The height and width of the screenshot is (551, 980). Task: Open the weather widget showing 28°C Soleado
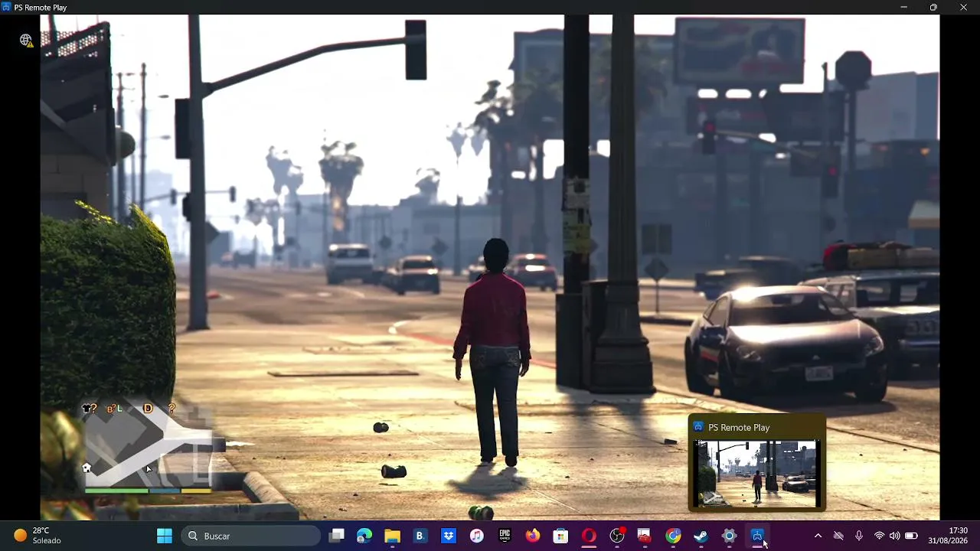38,536
